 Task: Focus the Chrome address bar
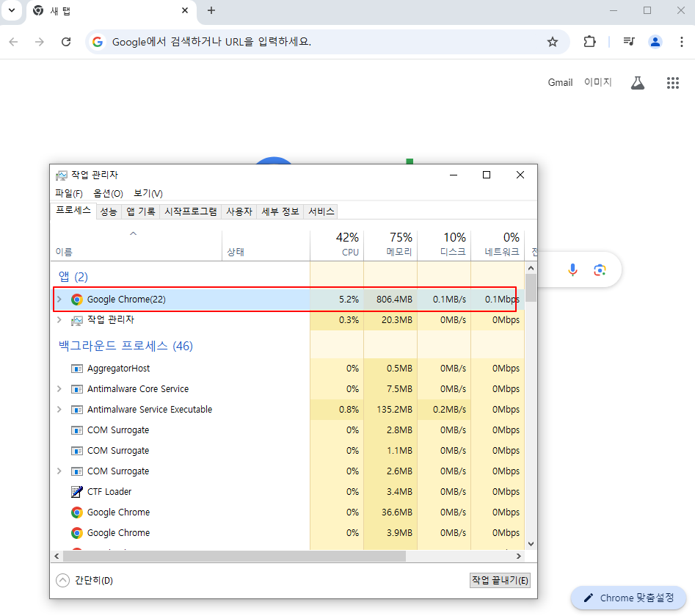pyautogui.click(x=326, y=42)
